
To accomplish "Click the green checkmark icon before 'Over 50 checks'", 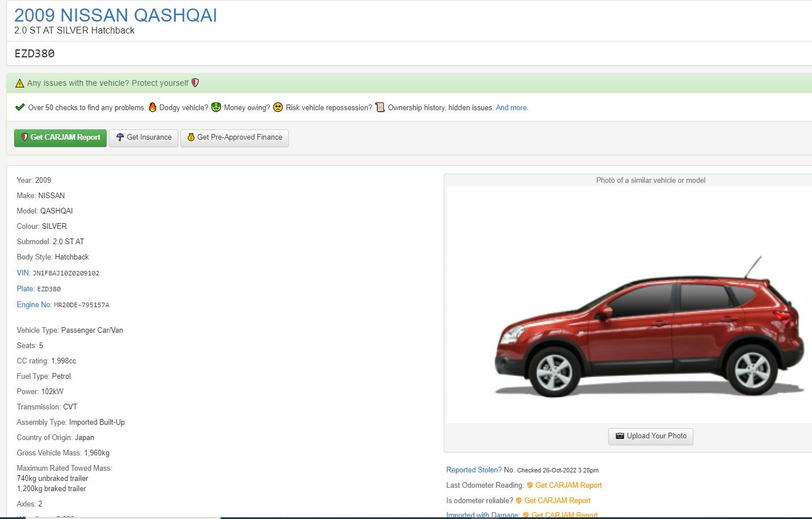I will coord(20,107).
